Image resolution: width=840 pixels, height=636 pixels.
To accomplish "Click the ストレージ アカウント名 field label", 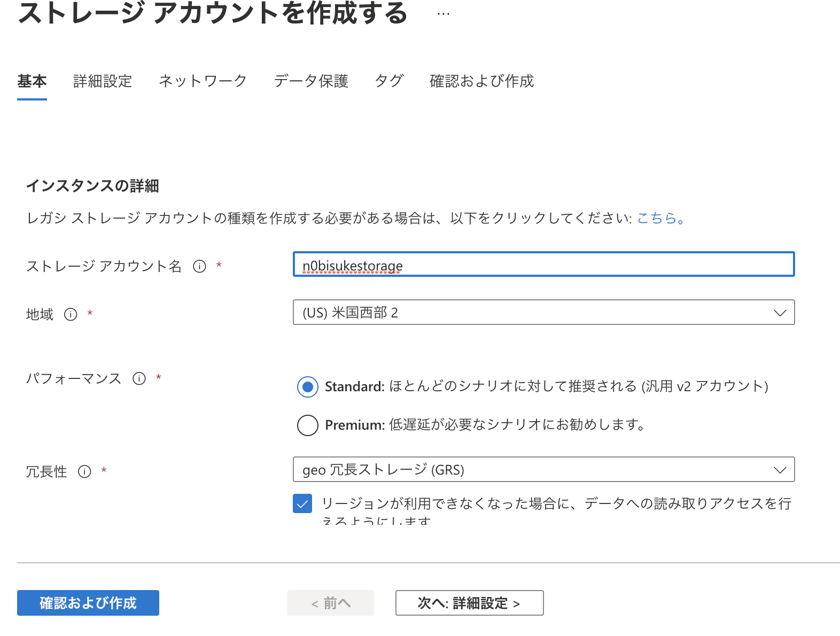I will [104, 266].
